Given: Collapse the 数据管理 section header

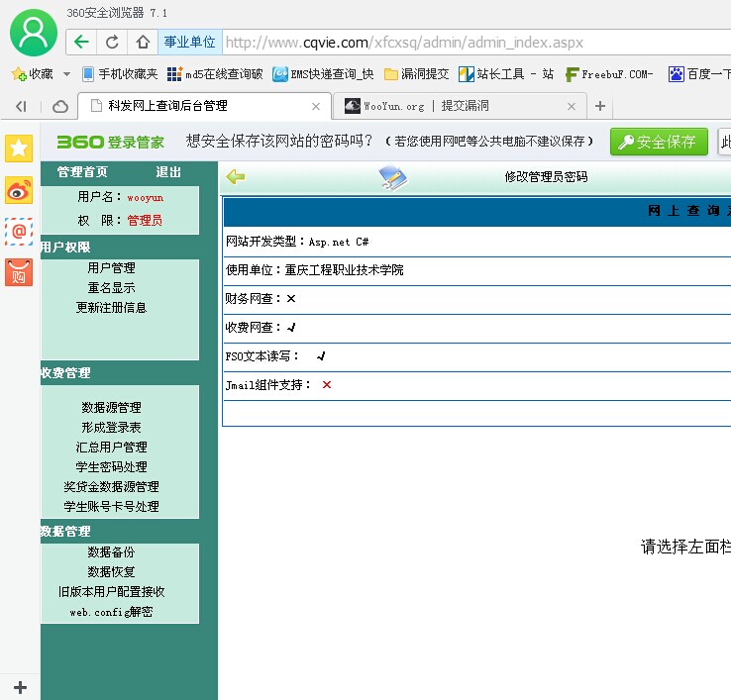Looking at the screenshot, I should point(65,532).
